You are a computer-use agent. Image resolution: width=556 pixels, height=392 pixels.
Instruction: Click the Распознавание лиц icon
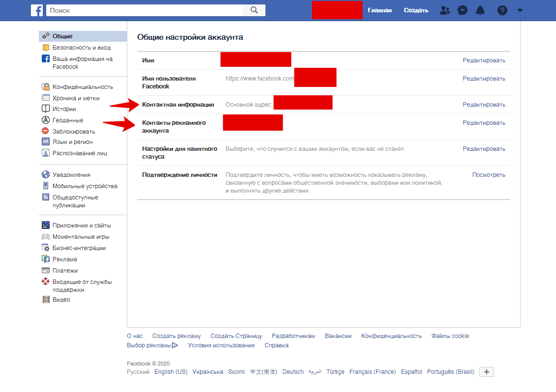(x=46, y=153)
